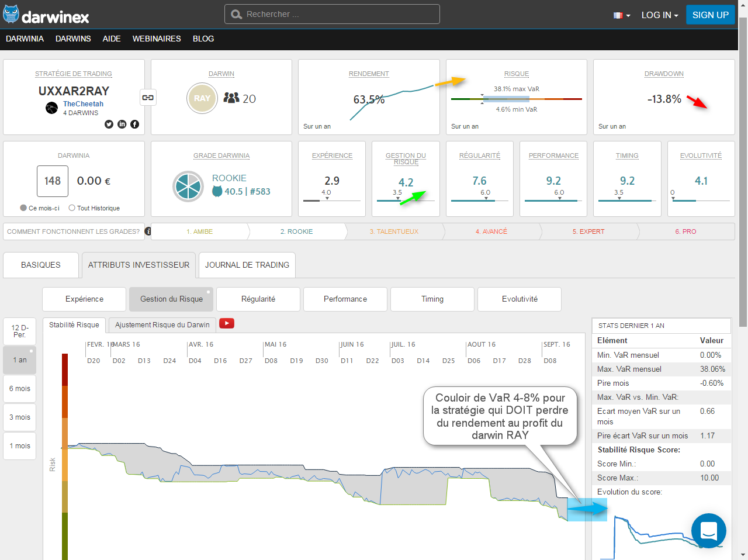Expand Comment fonctionnent les grades section
This screenshot has height=560, width=748.
73,231
